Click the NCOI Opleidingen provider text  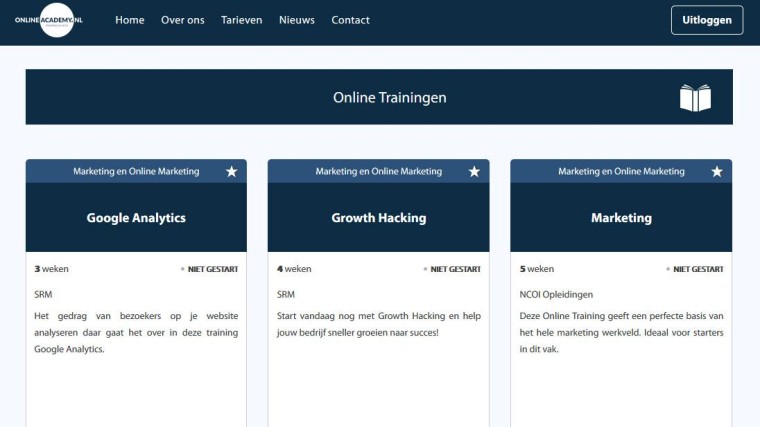(x=556, y=295)
